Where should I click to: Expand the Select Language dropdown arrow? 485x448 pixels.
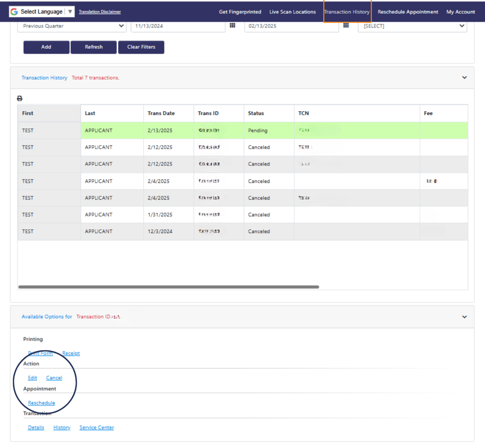coord(69,11)
